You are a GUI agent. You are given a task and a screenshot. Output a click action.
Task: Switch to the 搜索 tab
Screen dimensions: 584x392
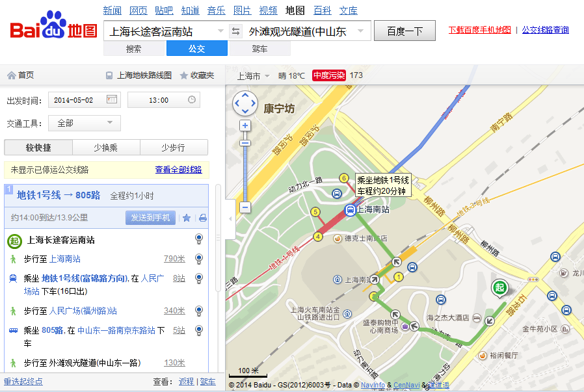click(x=134, y=49)
